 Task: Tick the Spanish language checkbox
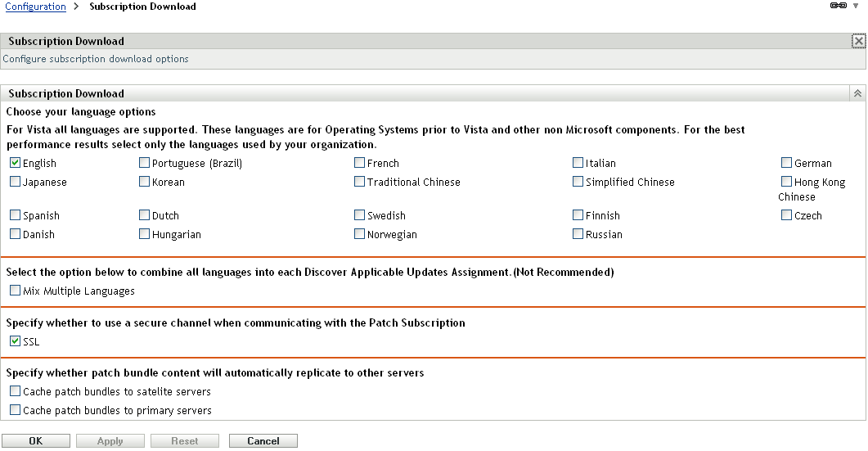15,215
